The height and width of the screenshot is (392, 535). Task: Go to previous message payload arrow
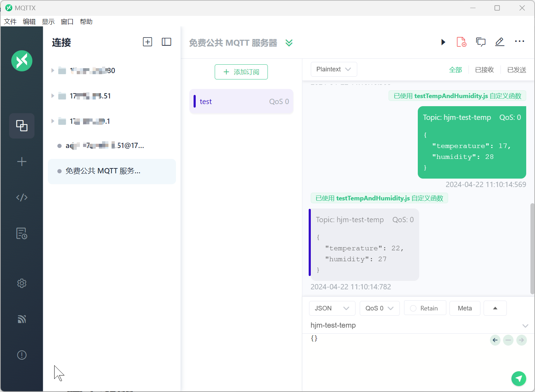(x=495, y=340)
